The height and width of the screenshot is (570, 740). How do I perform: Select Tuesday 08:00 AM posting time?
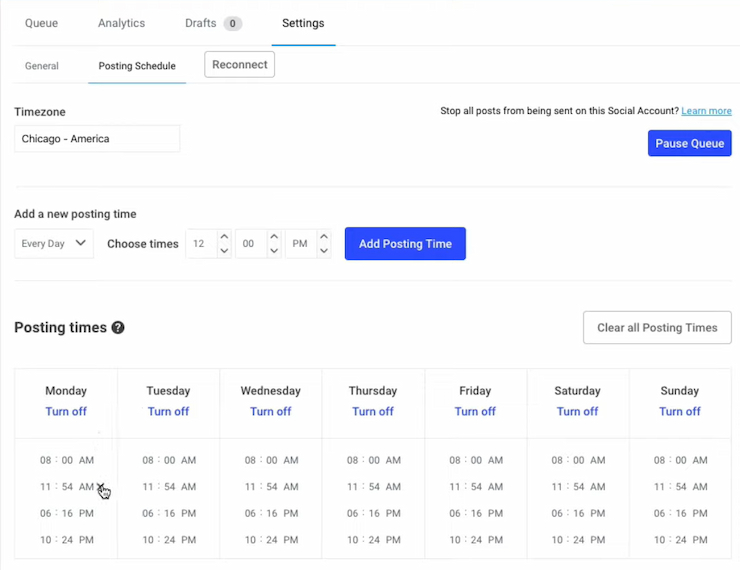point(169,460)
